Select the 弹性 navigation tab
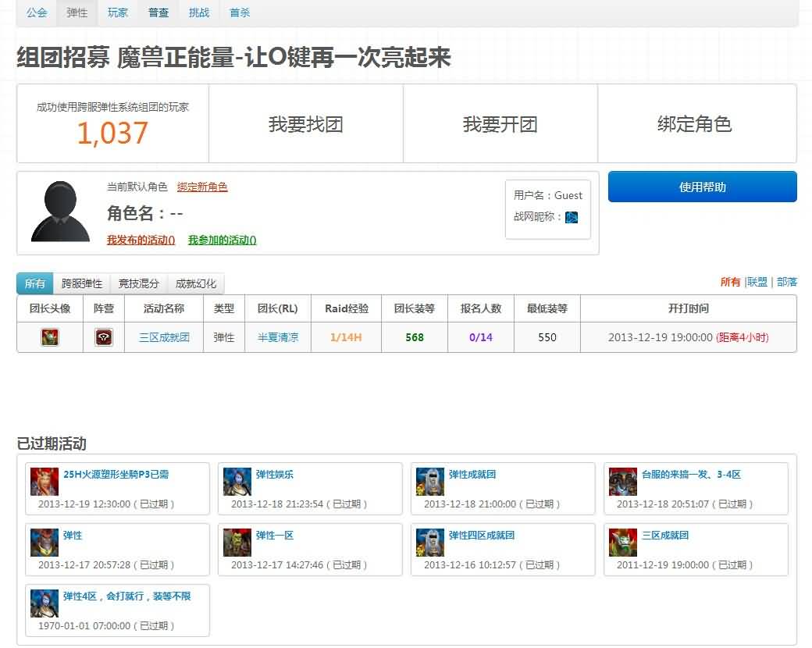The image size is (812, 648). click(77, 13)
